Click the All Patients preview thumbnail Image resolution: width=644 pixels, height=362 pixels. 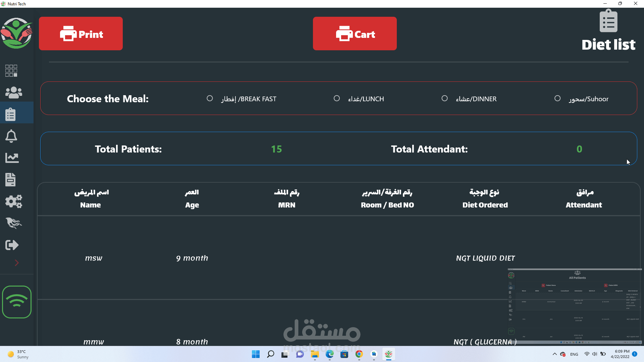click(575, 306)
